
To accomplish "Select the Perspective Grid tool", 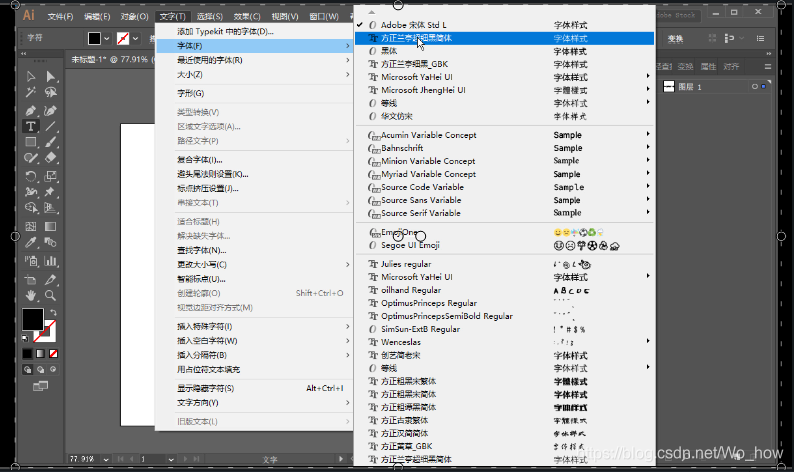I will [x=51, y=208].
